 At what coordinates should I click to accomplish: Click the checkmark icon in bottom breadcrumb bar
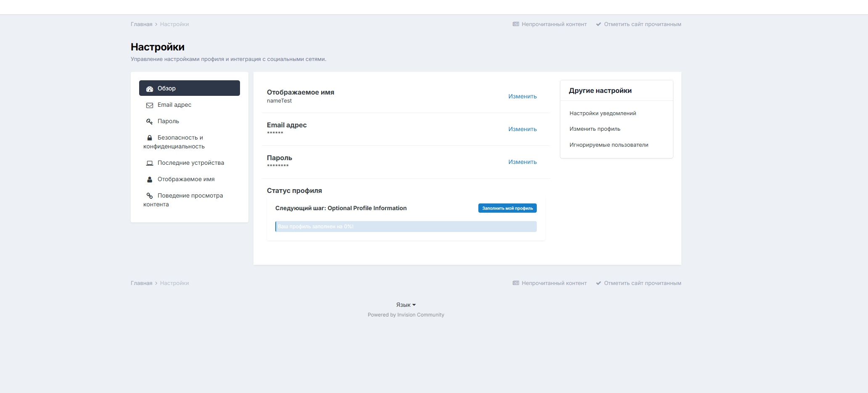point(599,283)
